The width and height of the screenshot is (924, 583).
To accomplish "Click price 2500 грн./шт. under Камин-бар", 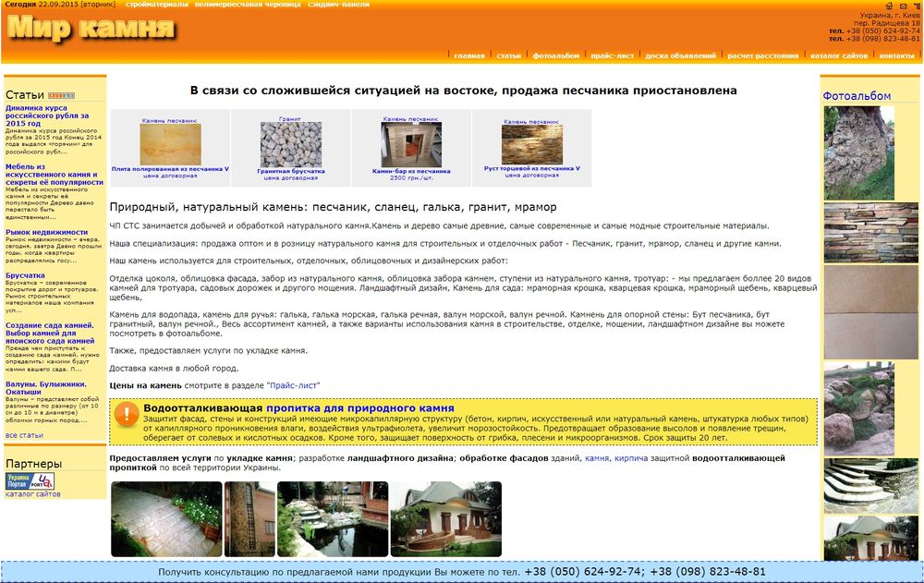I will [x=411, y=178].
